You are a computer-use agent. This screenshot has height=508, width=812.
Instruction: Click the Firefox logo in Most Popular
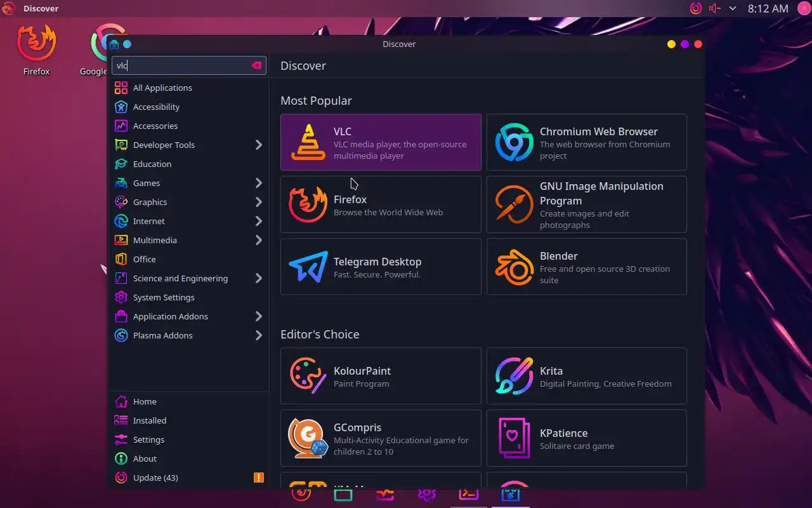pos(308,204)
